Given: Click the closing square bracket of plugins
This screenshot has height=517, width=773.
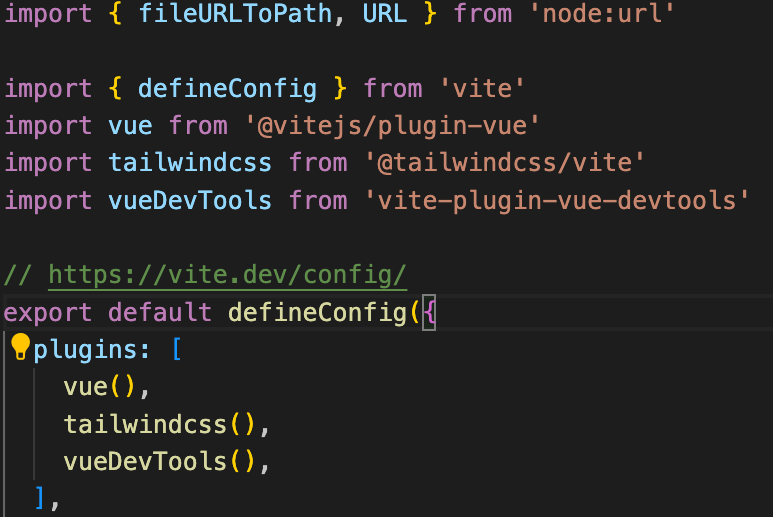Looking at the screenshot, I should pyautogui.click(x=40, y=498).
